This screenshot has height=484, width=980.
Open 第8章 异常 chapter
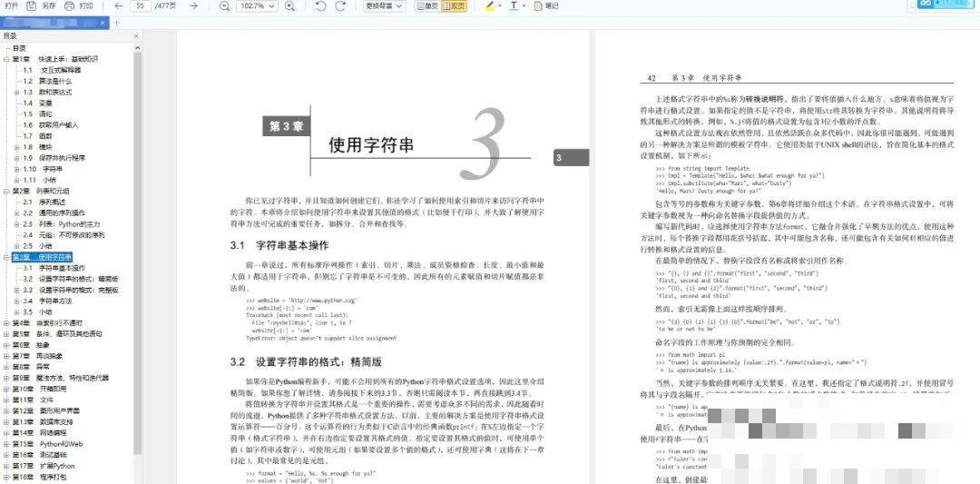(30, 367)
